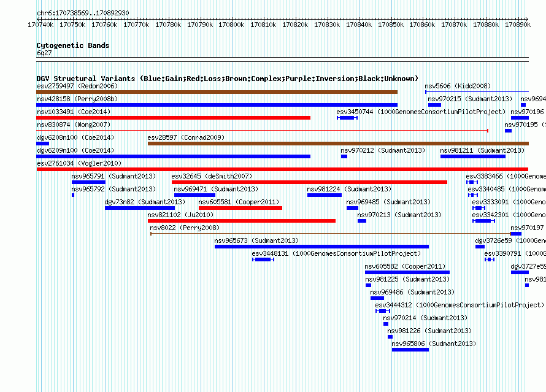Select the nsv428158 (Perry2008b) gain bar label
This screenshot has width=546, height=392.
point(77,99)
